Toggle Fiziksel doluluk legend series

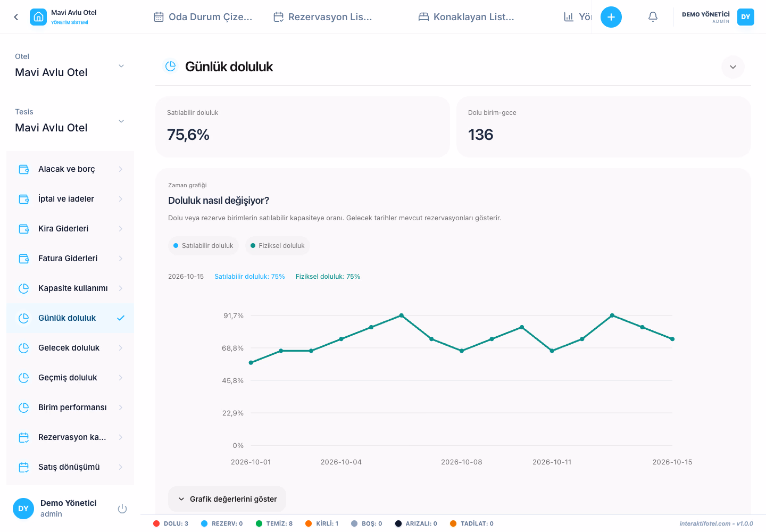[x=278, y=246]
